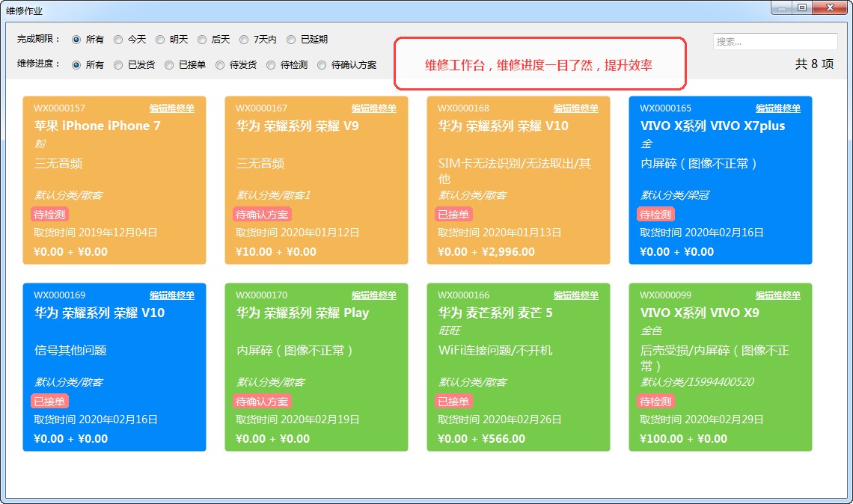Click 待检测 status badge on iPhone 7 card

(x=49, y=215)
